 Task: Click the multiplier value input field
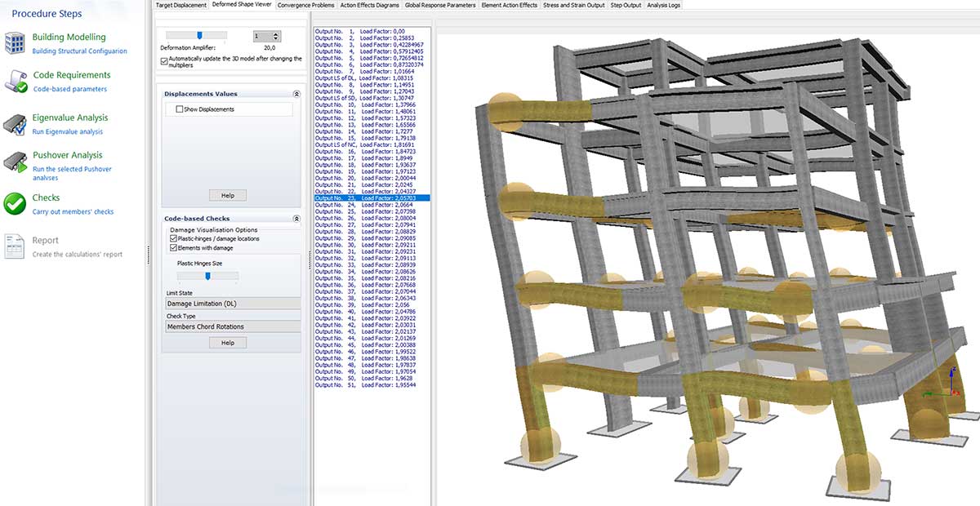(x=262, y=37)
